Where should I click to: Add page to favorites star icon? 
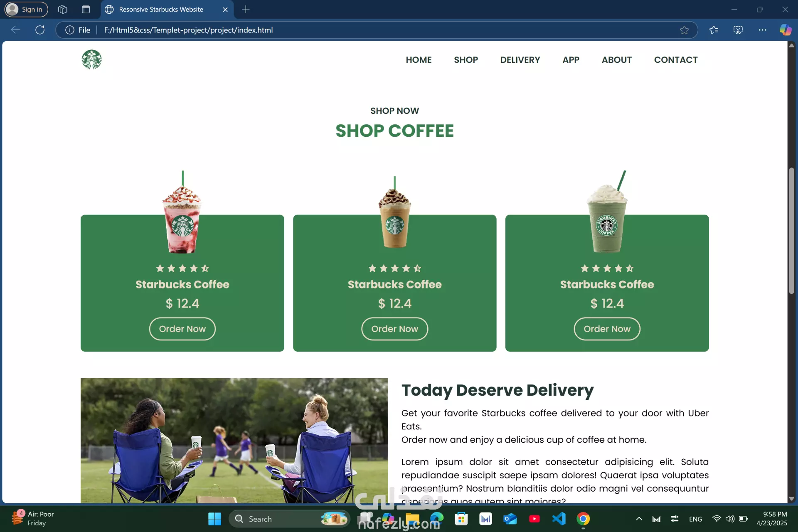click(x=684, y=30)
